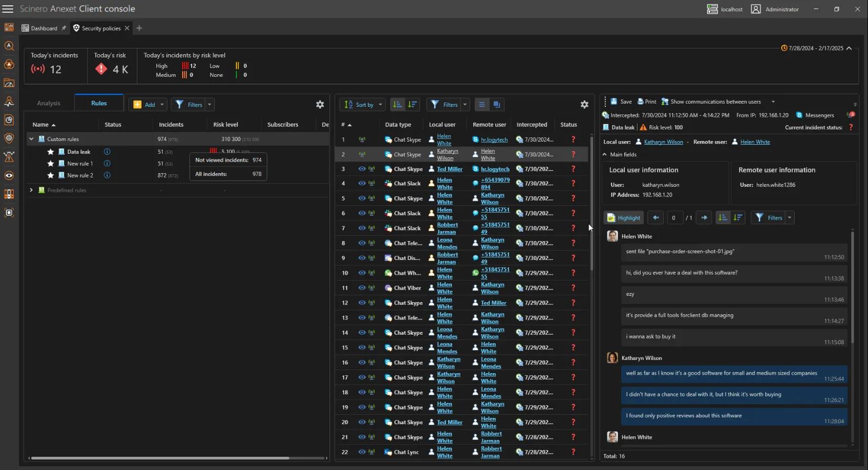The height and width of the screenshot is (470, 868).
Task: Toggle viewed eye on incident 8
Action: pyautogui.click(x=362, y=243)
